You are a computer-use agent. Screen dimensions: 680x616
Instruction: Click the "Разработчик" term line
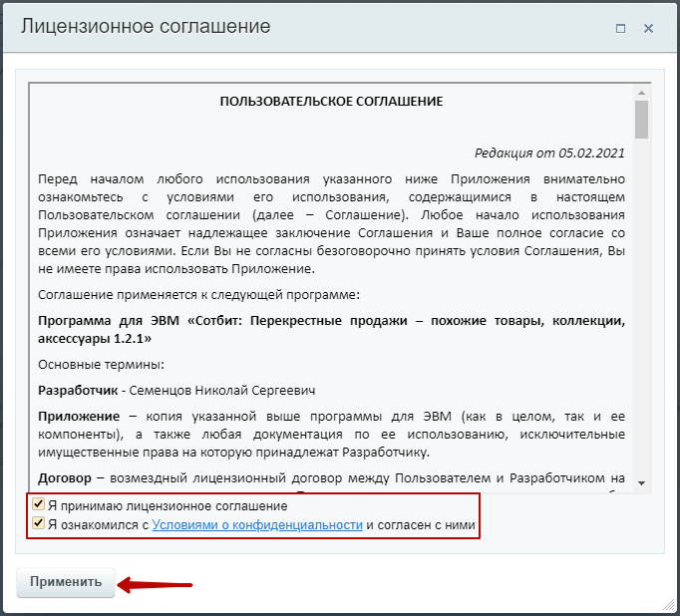tap(176, 391)
